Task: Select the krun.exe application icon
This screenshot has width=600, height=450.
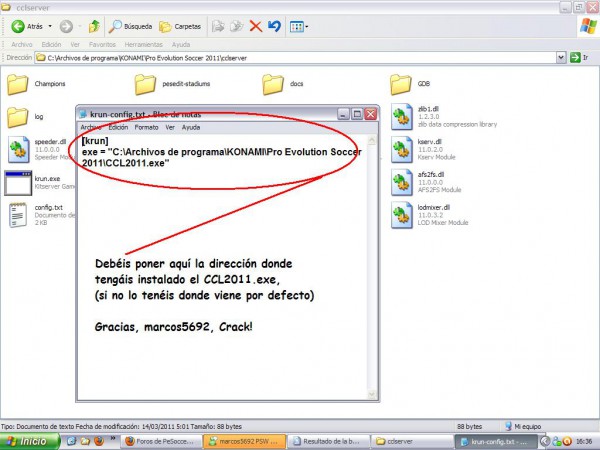Action: pos(18,183)
